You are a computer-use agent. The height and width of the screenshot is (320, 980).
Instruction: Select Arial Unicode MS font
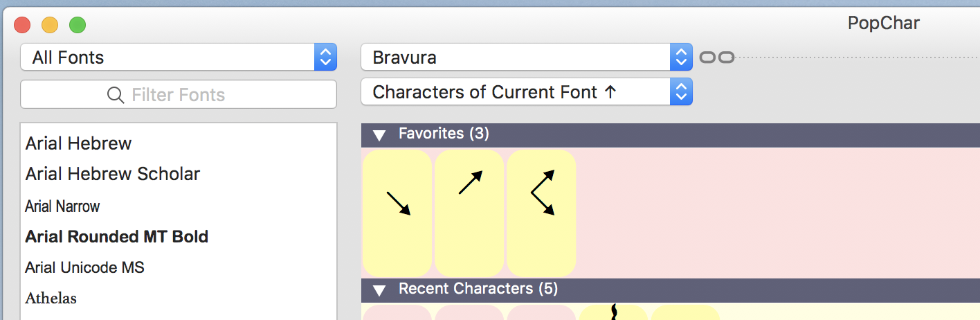[x=85, y=267]
